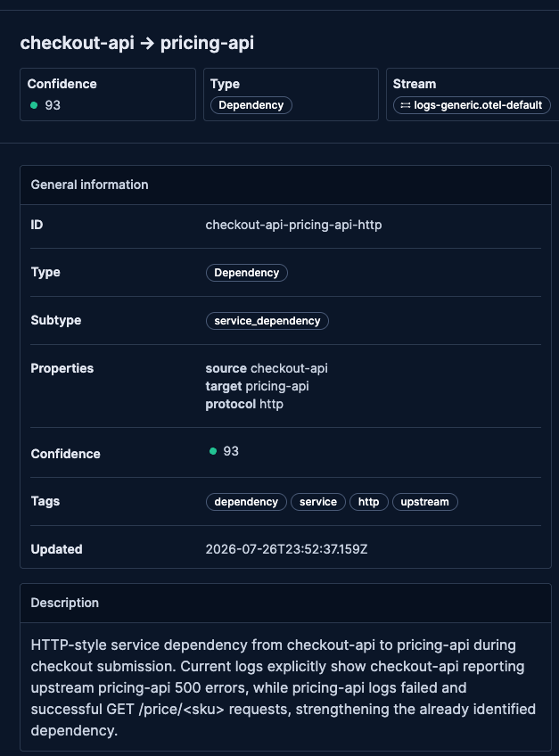Click the stream icon in logs-generic.otel-default badge

(405, 105)
